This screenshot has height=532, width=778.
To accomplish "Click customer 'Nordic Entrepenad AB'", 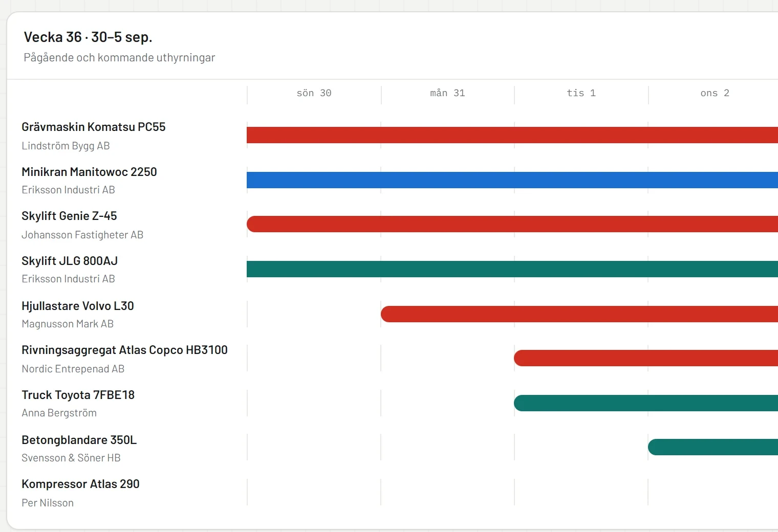I will coord(73,369).
